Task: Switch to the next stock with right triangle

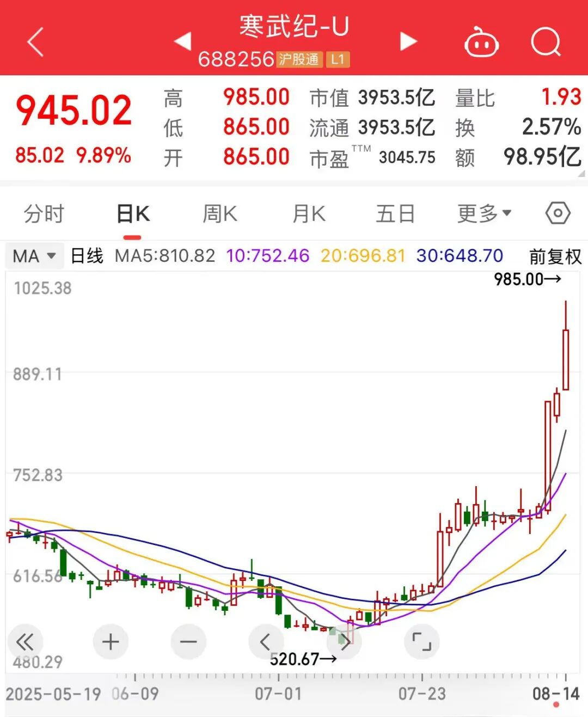Action: pos(407,41)
